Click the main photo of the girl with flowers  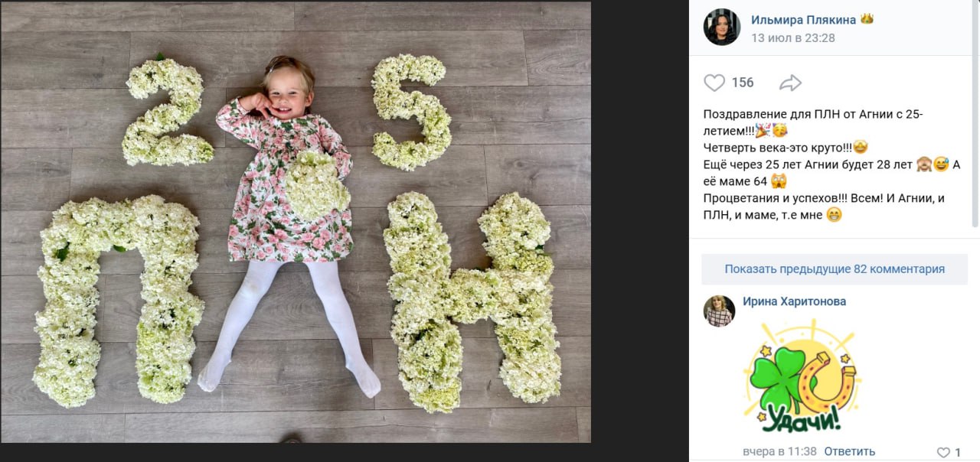(296, 222)
